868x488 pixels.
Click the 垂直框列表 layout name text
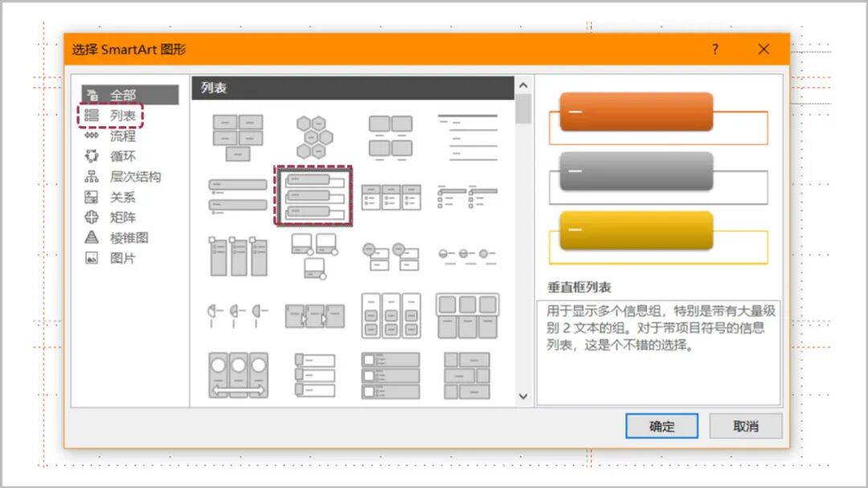click(x=579, y=288)
